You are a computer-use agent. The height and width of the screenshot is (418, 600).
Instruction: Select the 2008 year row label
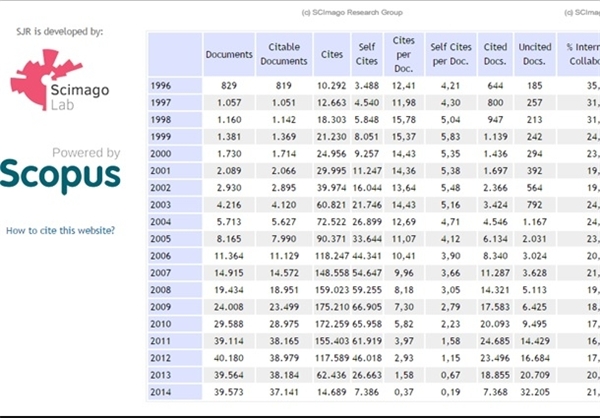click(175, 290)
